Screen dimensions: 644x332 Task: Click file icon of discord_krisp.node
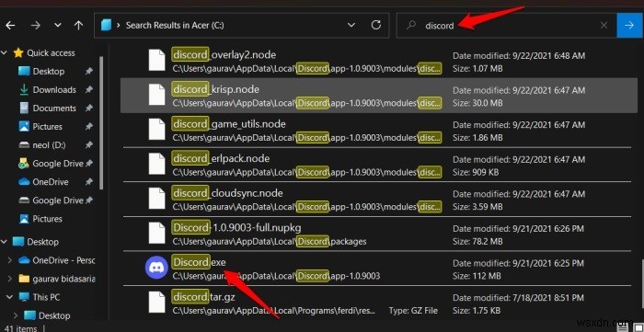coord(156,95)
